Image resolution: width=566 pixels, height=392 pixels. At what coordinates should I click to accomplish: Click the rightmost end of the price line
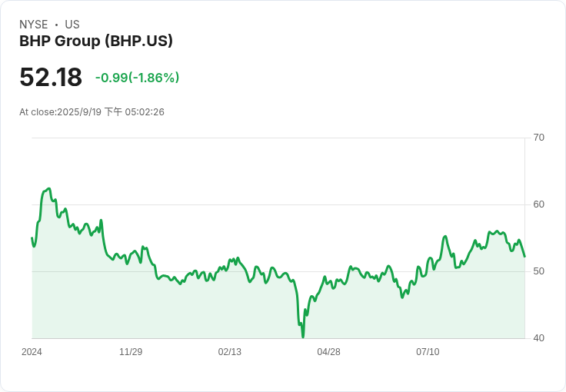pyautogui.click(x=524, y=257)
